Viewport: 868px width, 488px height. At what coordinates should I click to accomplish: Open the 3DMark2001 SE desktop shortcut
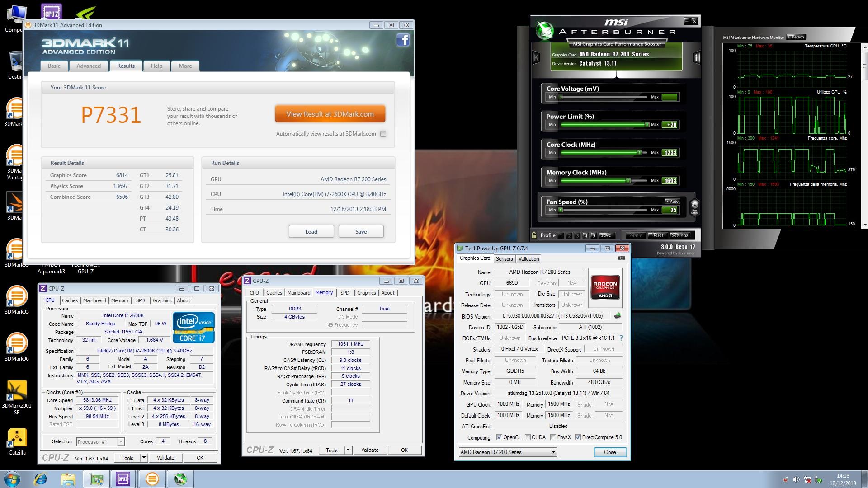pos(17,398)
